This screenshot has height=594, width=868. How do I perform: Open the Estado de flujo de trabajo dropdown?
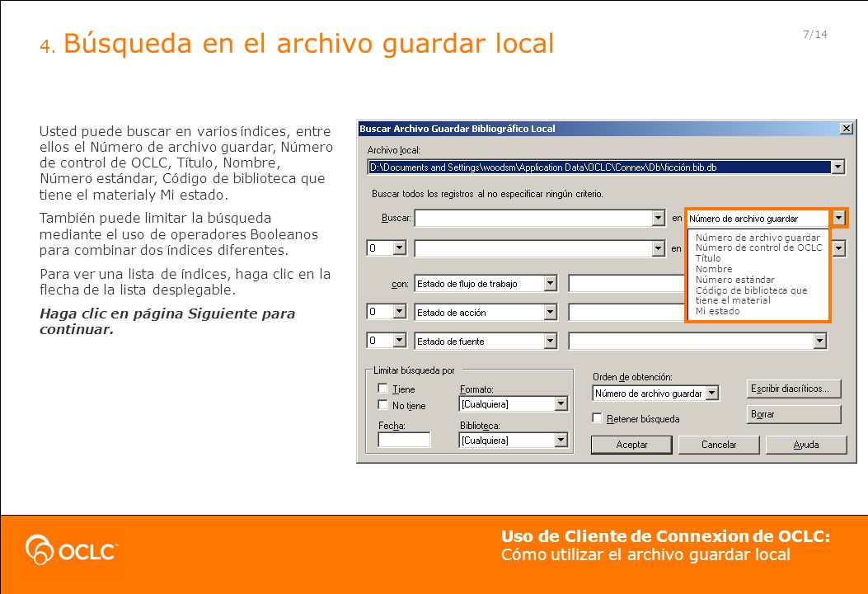[x=550, y=284]
